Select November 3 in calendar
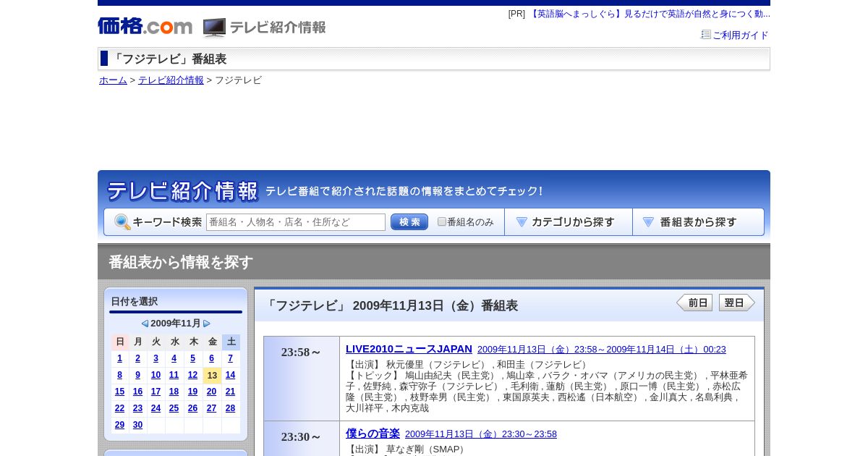868x456 pixels. (x=156, y=358)
